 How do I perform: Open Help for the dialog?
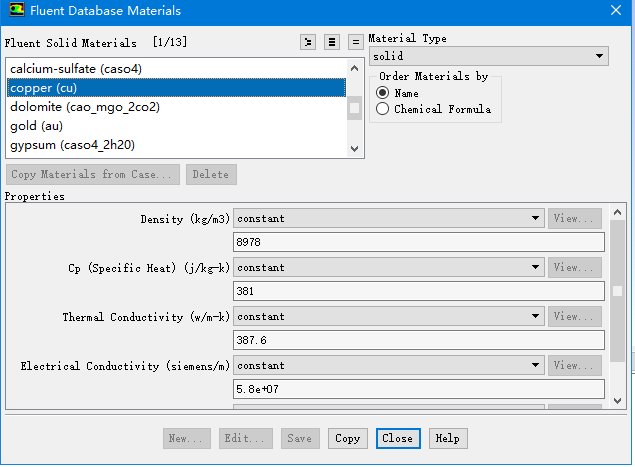point(448,438)
